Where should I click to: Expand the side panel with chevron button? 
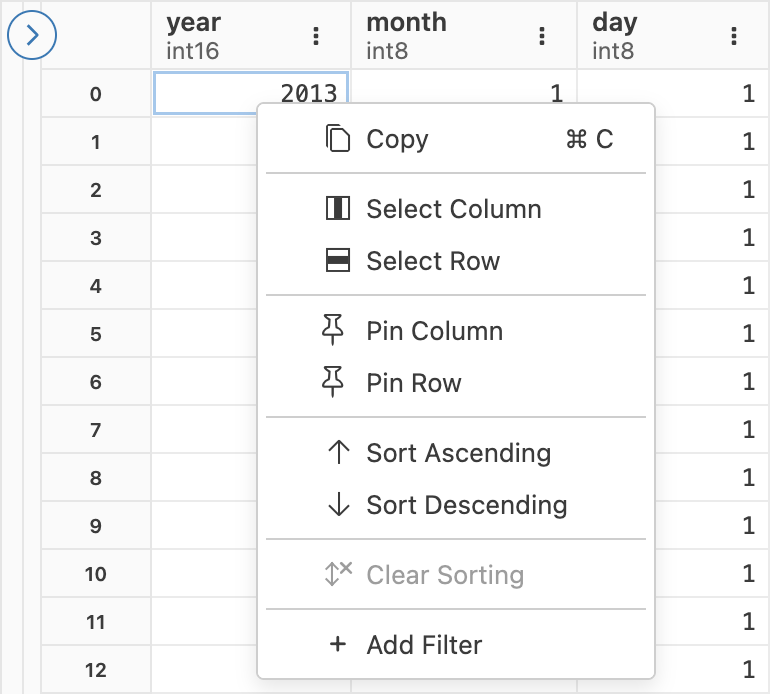pos(32,35)
